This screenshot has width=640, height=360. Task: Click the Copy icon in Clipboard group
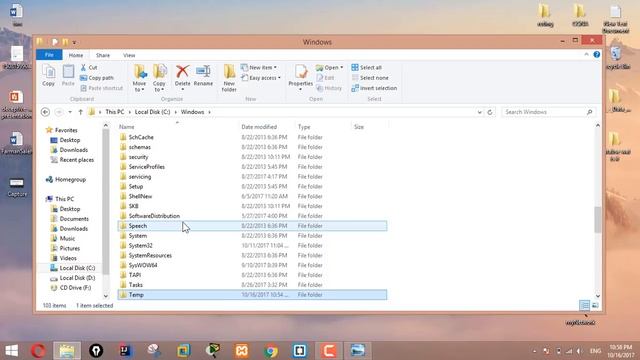click(x=49, y=76)
